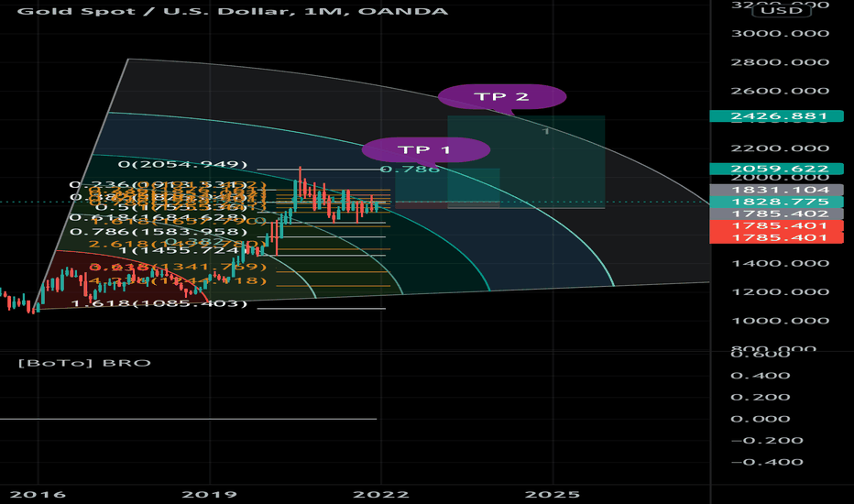
Task: Click the 0.000 indicator axis value
Action: [761, 419]
